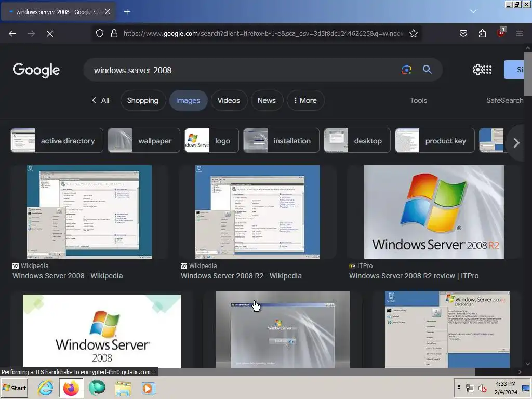Click the horizontal scrollbar right arrow

point(520,372)
